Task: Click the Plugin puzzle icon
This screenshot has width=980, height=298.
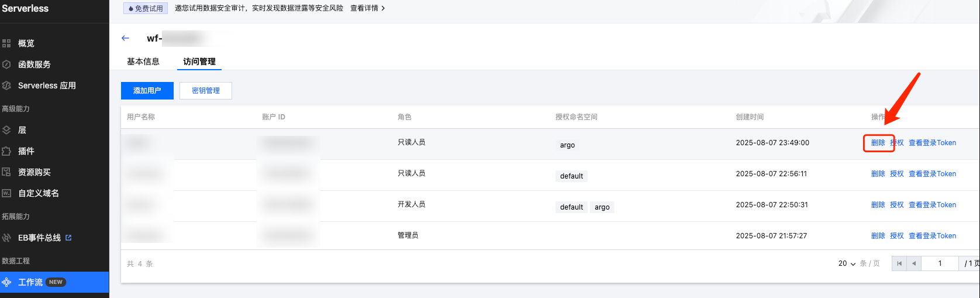Action: pos(6,151)
